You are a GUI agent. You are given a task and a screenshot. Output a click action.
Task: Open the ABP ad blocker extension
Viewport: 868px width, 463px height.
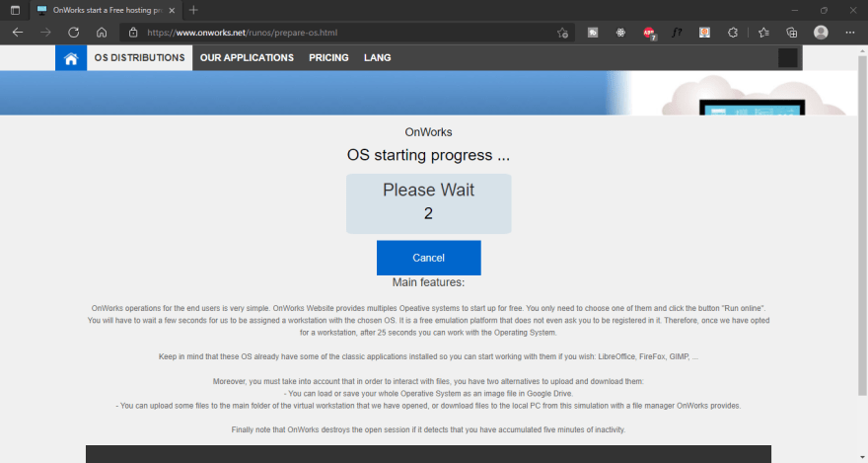coord(649,34)
